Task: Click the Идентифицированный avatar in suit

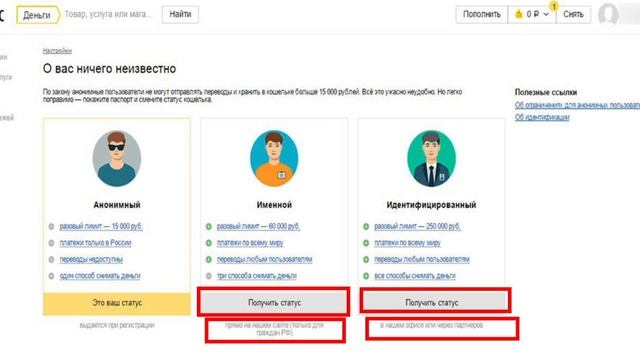Action: pos(431,158)
